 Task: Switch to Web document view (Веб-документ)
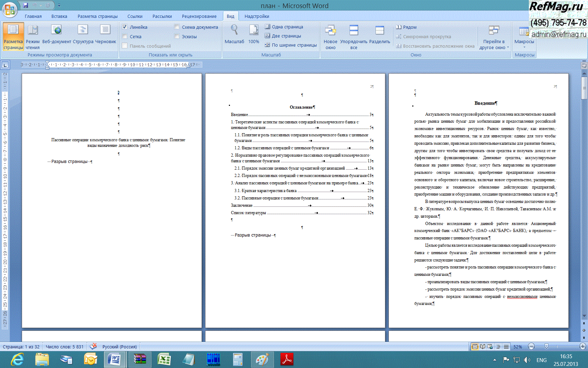point(56,35)
